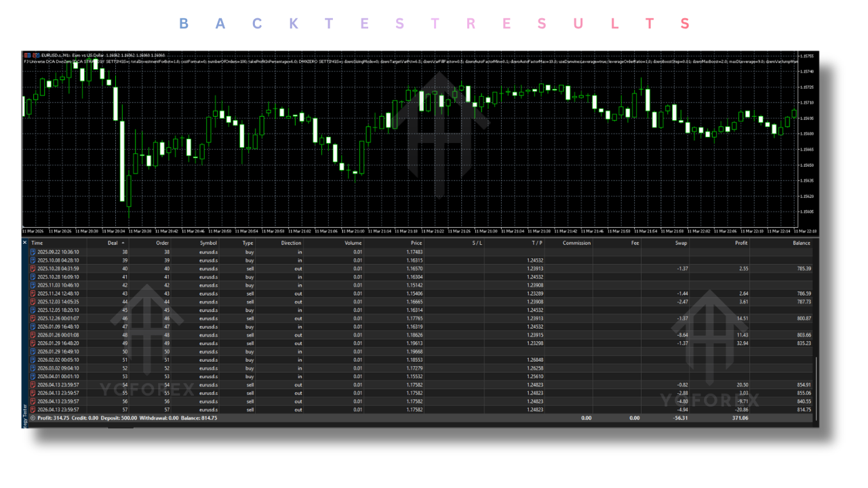This screenshot has width=868, height=488.
Task: Click the T / P column header
Action: tap(536, 243)
